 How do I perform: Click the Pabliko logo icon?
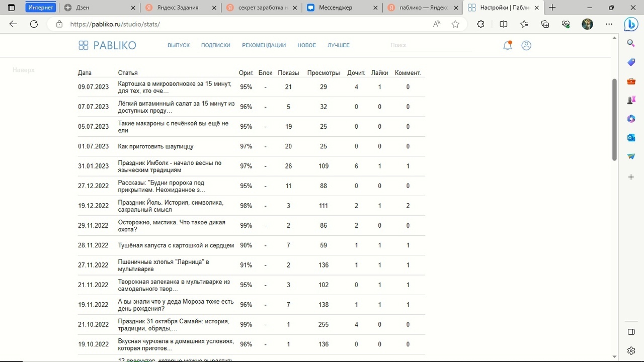click(84, 45)
